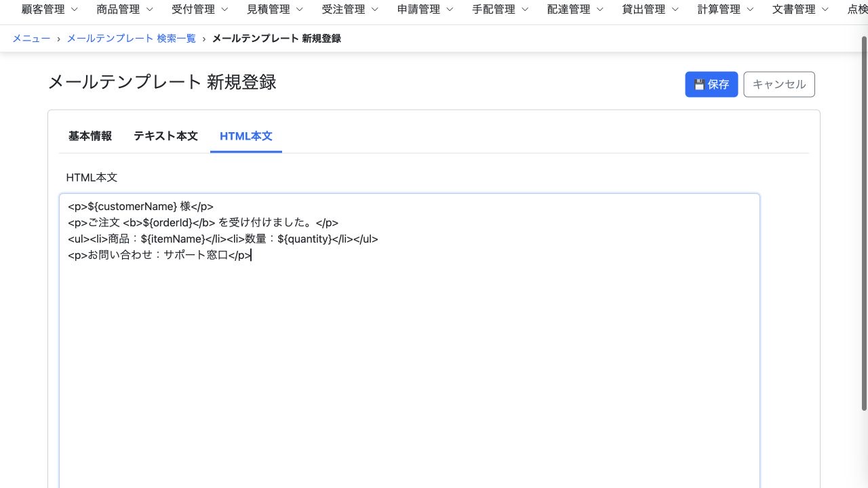
Task: Click the ${customerName} line in editor
Action: pos(140,207)
